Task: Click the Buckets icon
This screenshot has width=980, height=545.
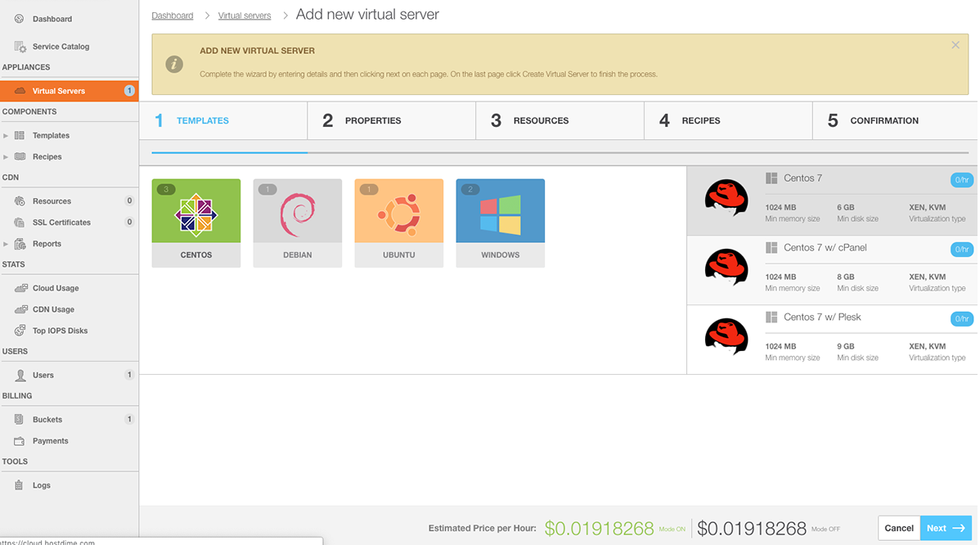Action: (x=20, y=419)
